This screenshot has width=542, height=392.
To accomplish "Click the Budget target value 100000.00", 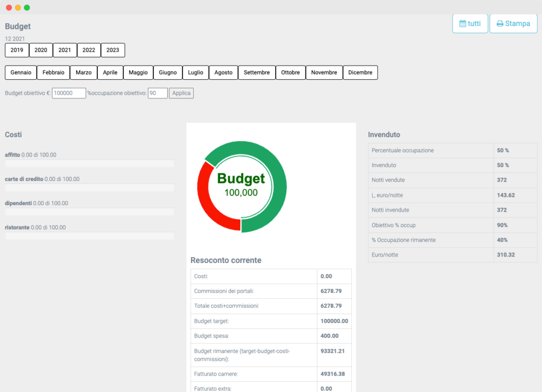I will click(x=335, y=321).
